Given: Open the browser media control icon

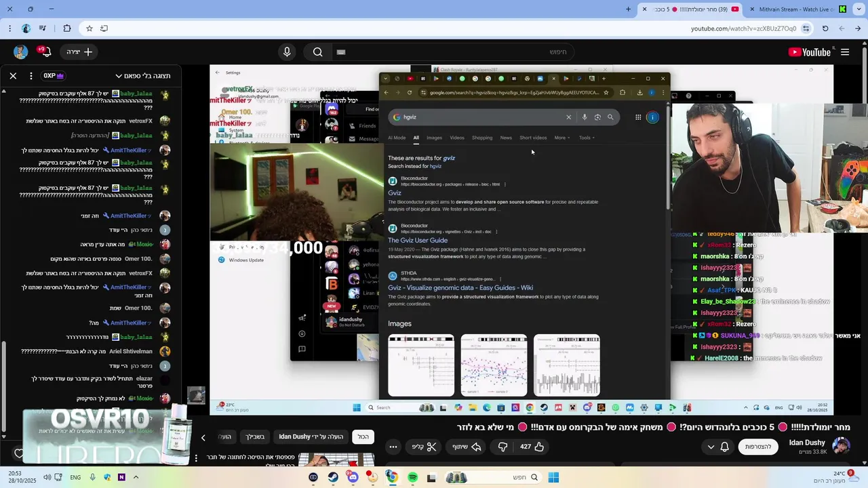Looking at the screenshot, I should (43, 28).
